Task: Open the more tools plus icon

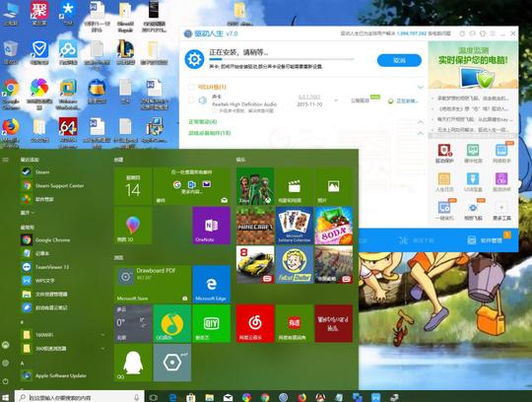Action: coord(501,211)
